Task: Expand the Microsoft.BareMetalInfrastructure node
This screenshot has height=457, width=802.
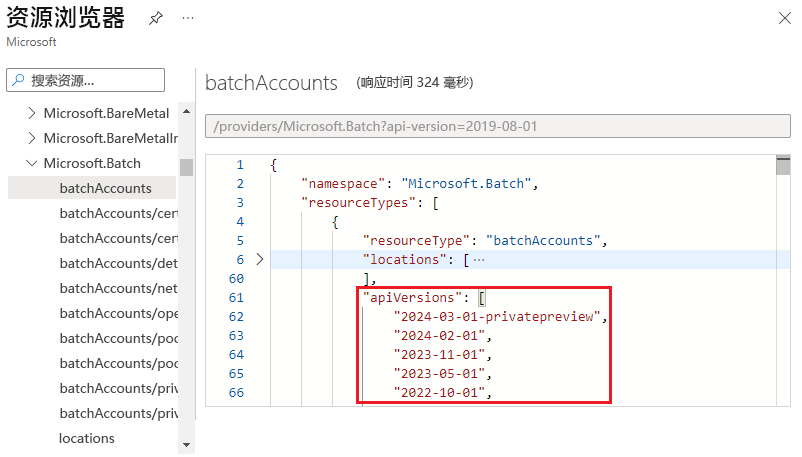Action: 32,138
